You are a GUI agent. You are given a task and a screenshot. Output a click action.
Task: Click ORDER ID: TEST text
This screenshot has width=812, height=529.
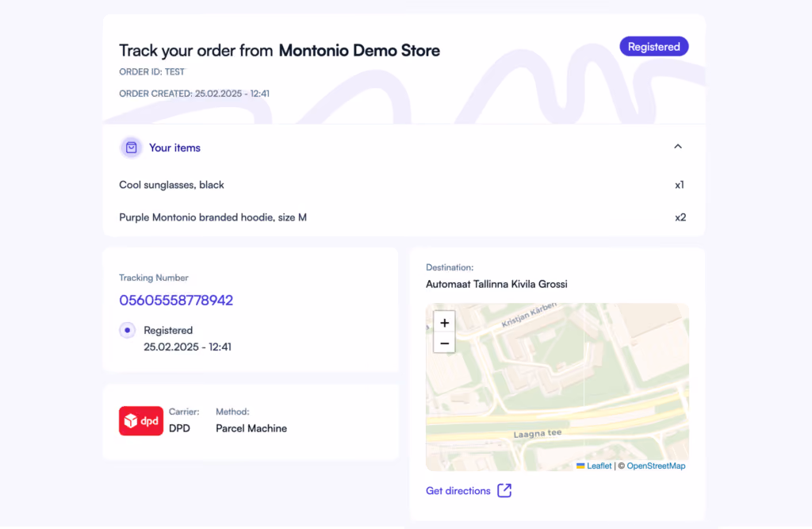[x=151, y=72]
